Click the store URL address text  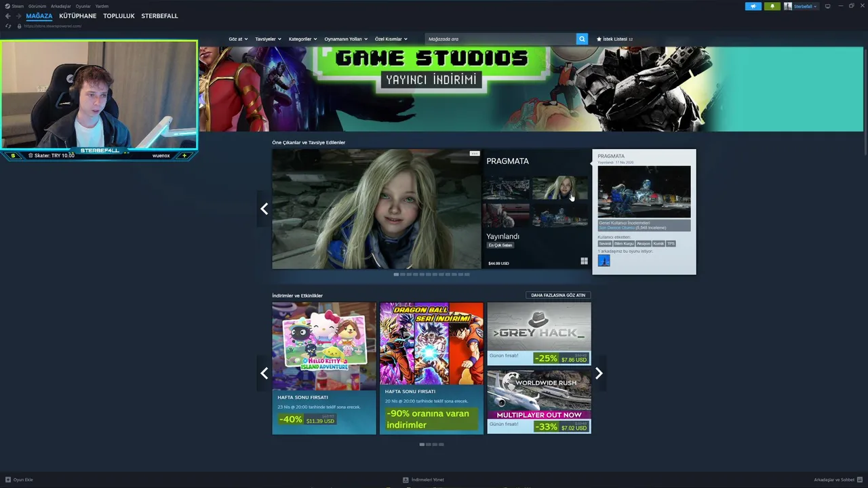tap(52, 26)
